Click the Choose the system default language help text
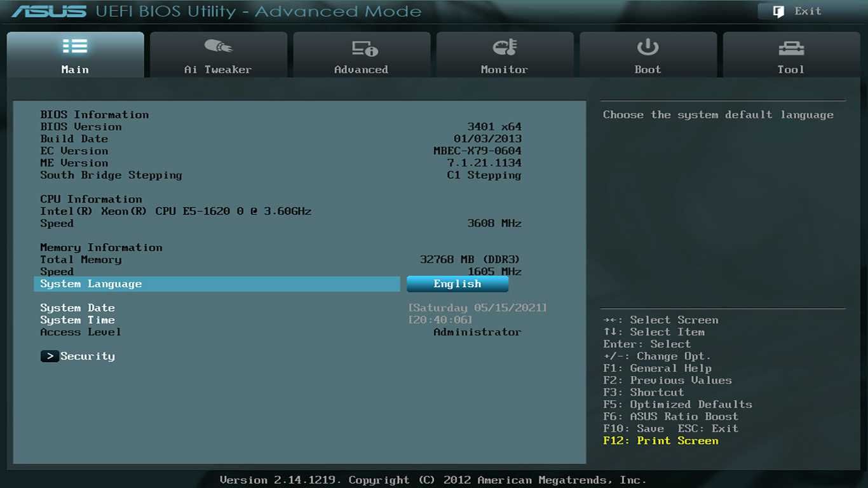868x488 pixels. 718,115
